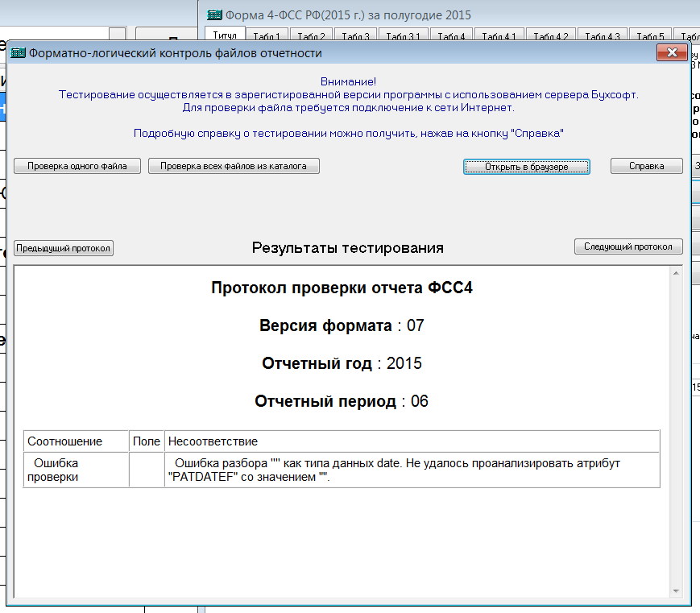Switch to the Табл.1 tab
The image size is (700, 613).
click(267, 37)
